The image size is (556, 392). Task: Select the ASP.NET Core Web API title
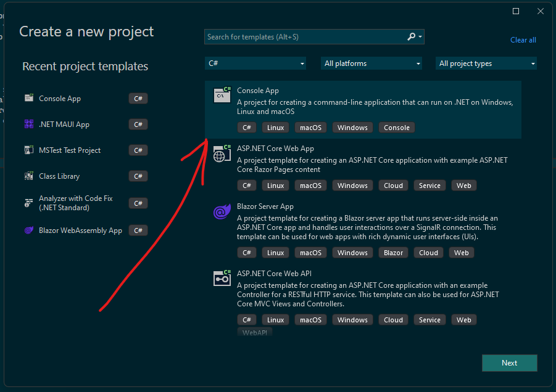coord(275,274)
